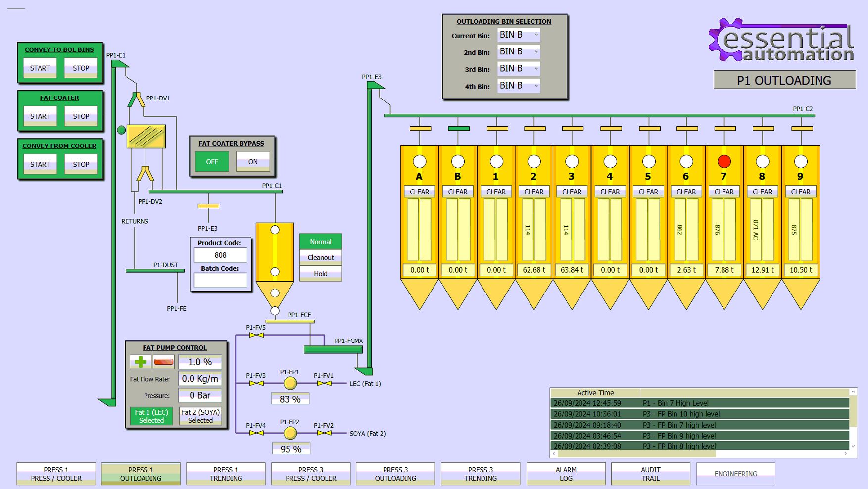Select Hold hopper mode
The width and height of the screenshot is (868, 489).
[321, 274]
